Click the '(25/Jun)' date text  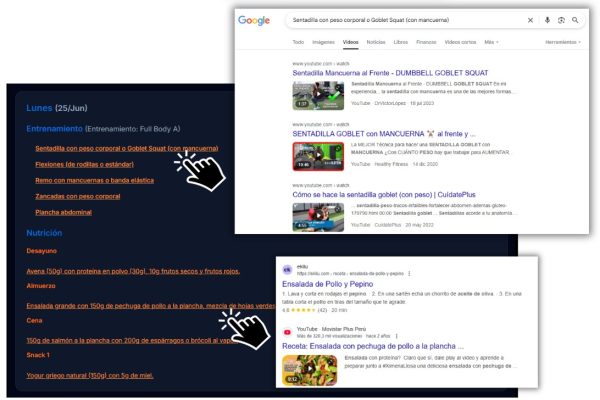[71, 108]
